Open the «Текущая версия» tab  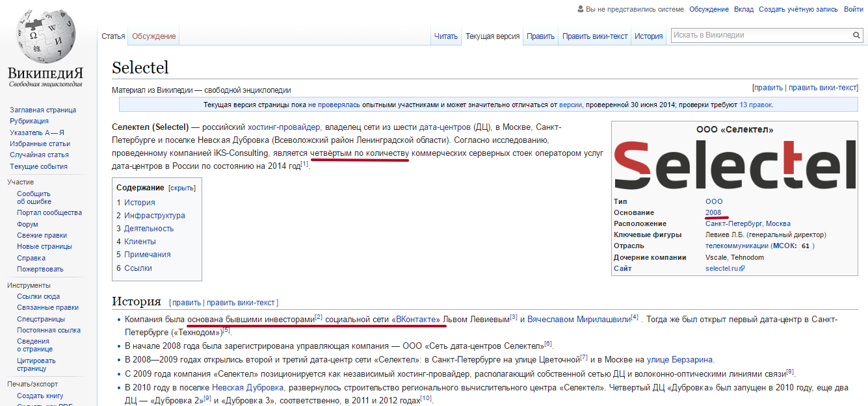pyautogui.click(x=492, y=36)
